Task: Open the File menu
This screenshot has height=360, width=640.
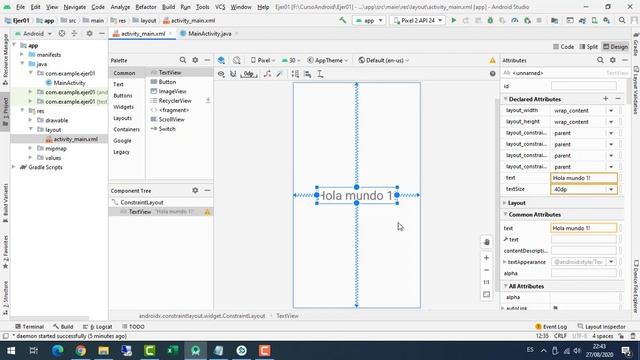Action: coord(20,7)
